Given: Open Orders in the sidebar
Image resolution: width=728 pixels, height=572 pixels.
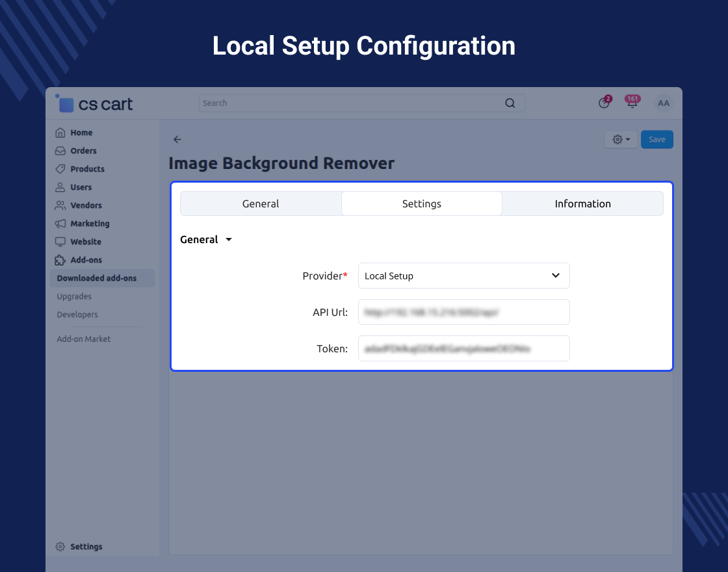Looking at the screenshot, I should tap(83, 151).
